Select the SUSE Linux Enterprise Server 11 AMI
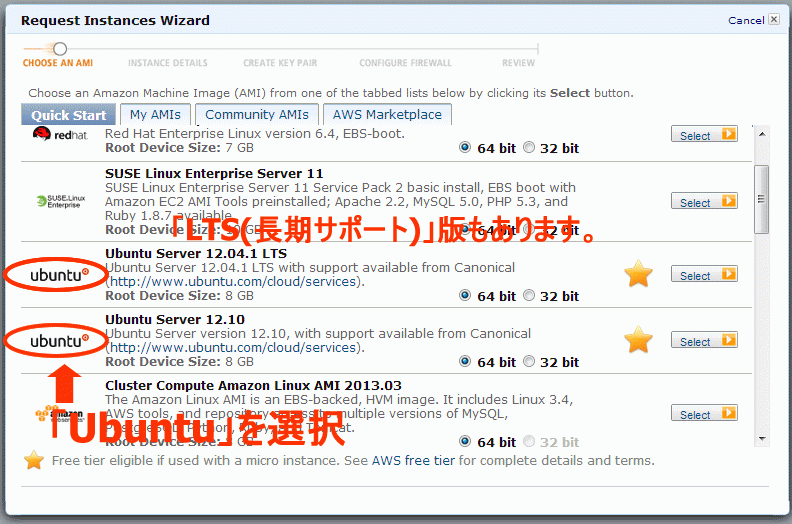Viewport: 792px width, 524px height. click(704, 201)
